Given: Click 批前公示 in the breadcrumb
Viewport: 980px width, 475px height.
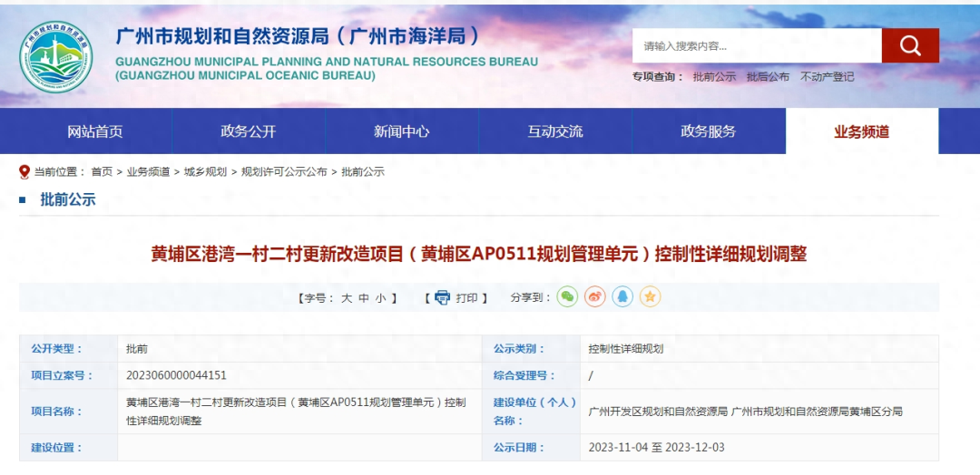Looking at the screenshot, I should [363, 172].
